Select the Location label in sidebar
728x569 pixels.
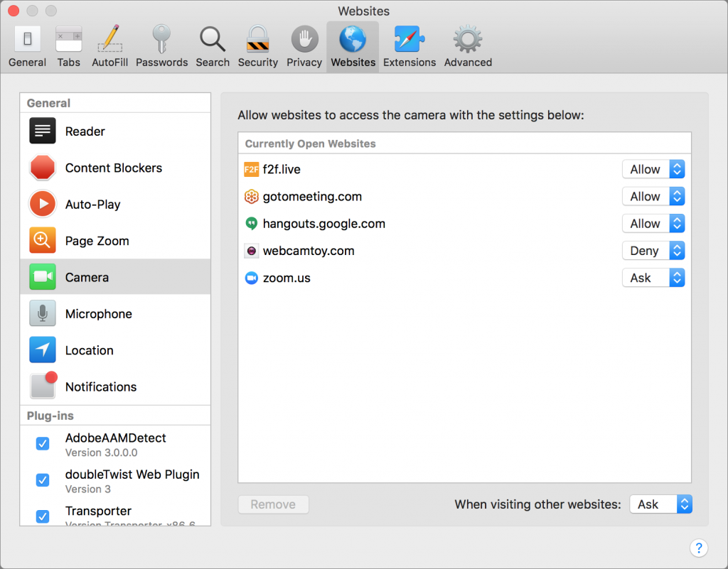pos(89,351)
